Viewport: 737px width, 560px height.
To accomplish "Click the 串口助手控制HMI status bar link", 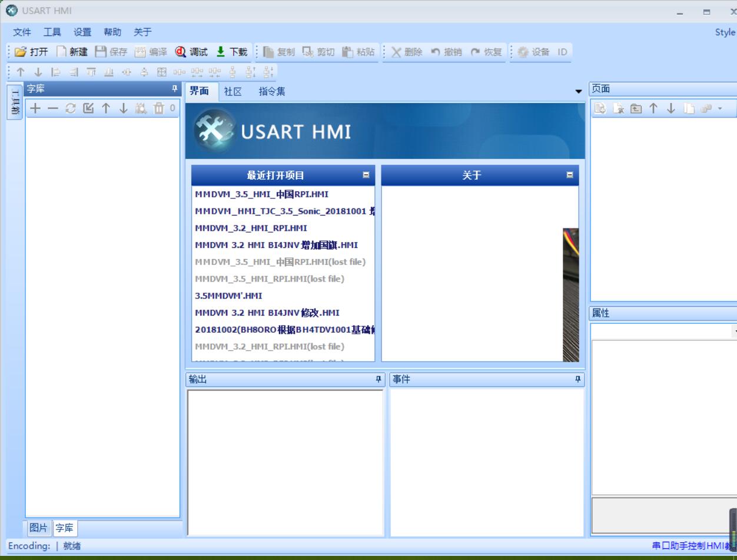I will pyautogui.click(x=694, y=546).
